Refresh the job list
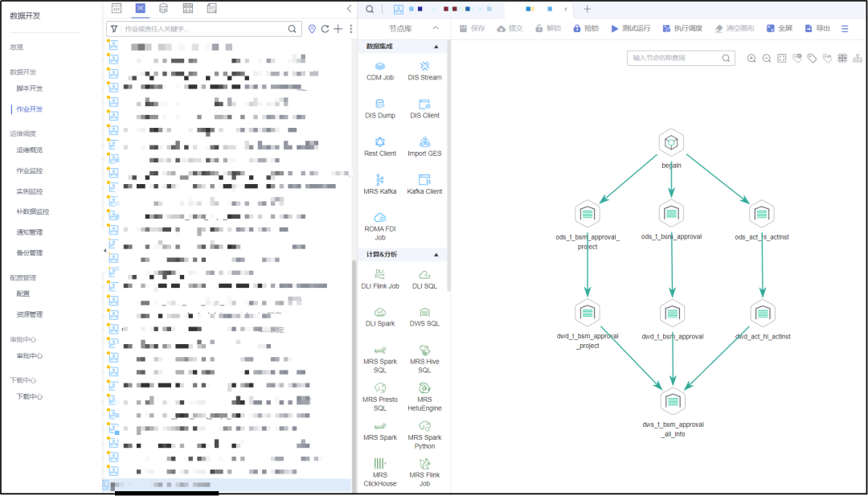This screenshot has height=496, width=868. pyautogui.click(x=325, y=29)
